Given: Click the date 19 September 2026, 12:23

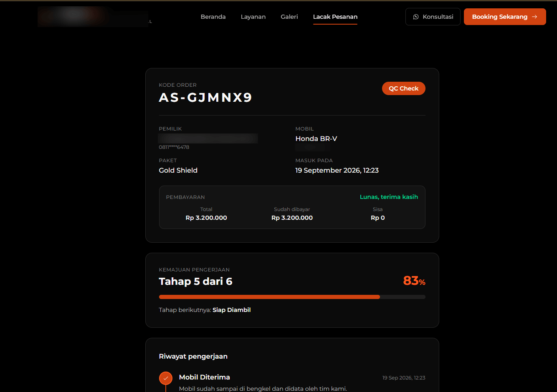Looking at the screenshot, I should pos(337,170).
